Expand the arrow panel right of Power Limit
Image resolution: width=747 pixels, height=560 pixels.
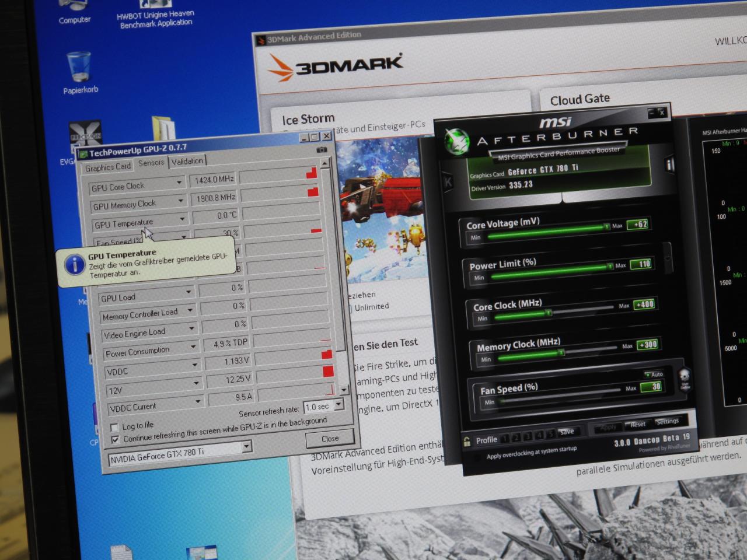coord(668,257)
